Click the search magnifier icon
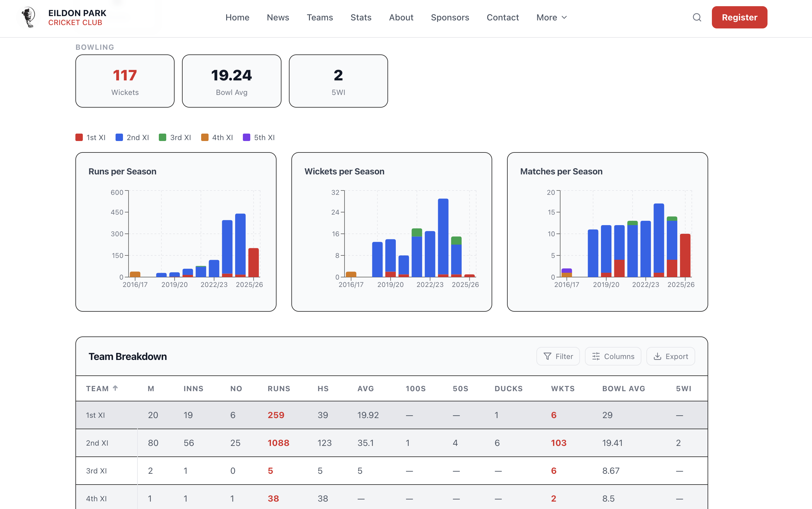Viewport: 812px width, 509px height. (697, 17)
